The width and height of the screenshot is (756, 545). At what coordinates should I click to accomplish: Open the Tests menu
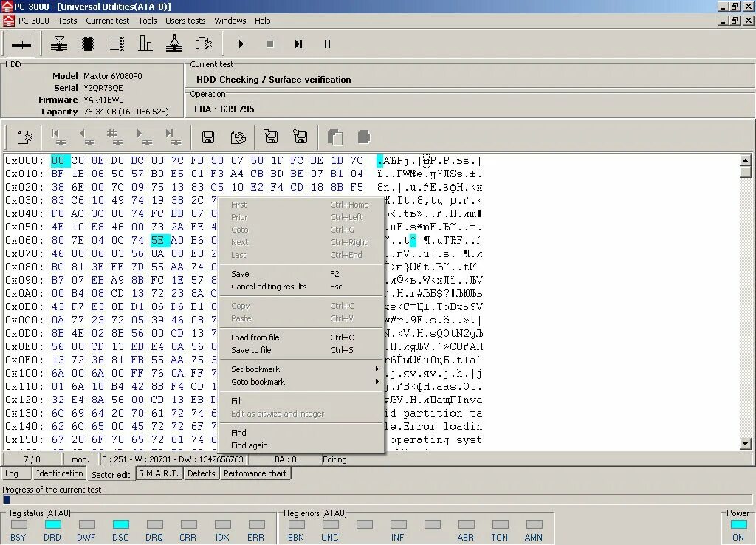67,21
